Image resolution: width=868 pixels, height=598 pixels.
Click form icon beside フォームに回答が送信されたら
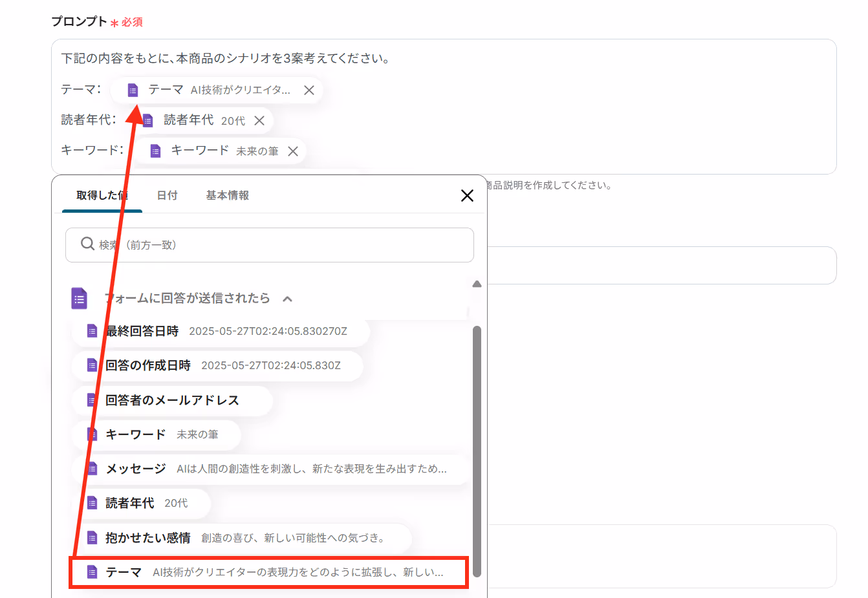[x=79, y=299]
